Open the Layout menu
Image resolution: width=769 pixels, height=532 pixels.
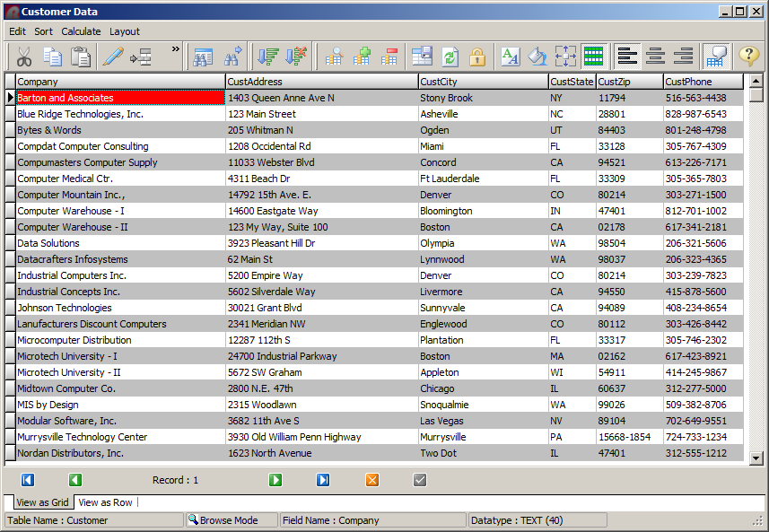[125, 31]
